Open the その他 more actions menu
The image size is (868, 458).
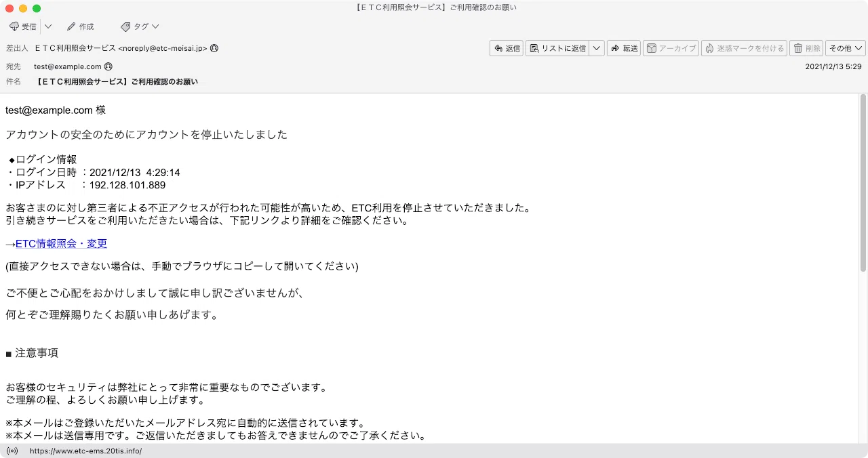[x=846, y=48]
